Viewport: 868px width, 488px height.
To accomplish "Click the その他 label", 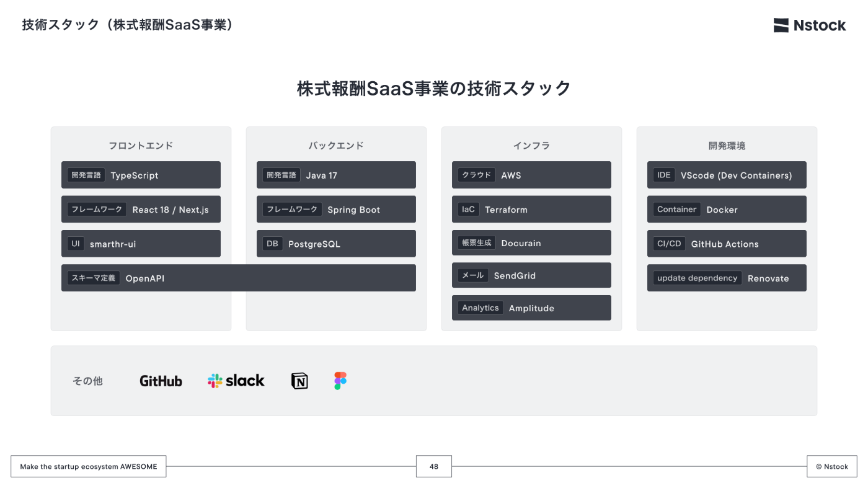I will pos(87,381).
